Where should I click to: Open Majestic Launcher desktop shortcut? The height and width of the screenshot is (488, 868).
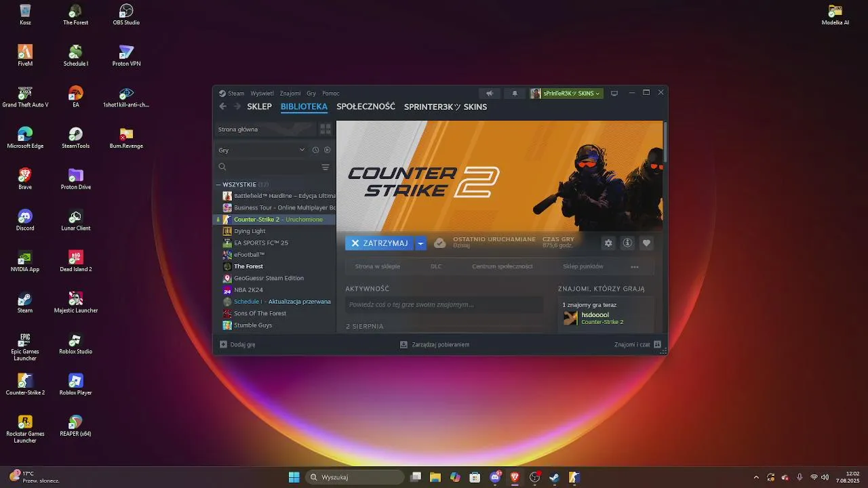pyautogui.click(x=76, y=302)
